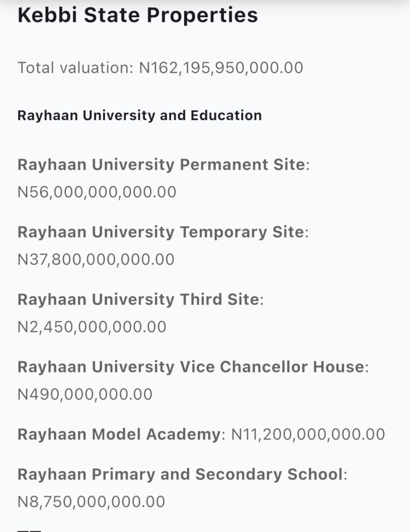Viewport: 410px width, 532px height.
Task: Select the Rayhaan University Permanent Site label
Action: tap(160, 165)
